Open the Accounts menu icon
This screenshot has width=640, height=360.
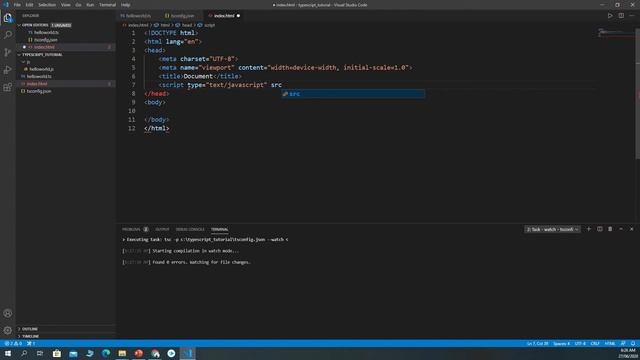pos(8,313)
